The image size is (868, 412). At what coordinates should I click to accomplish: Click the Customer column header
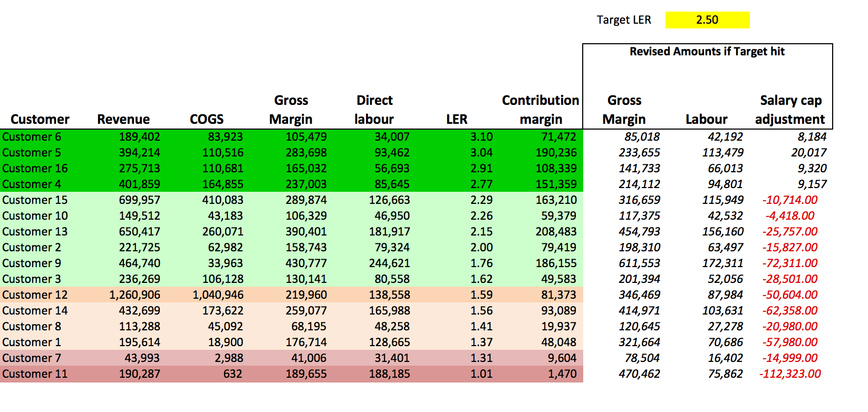[40, 120]
